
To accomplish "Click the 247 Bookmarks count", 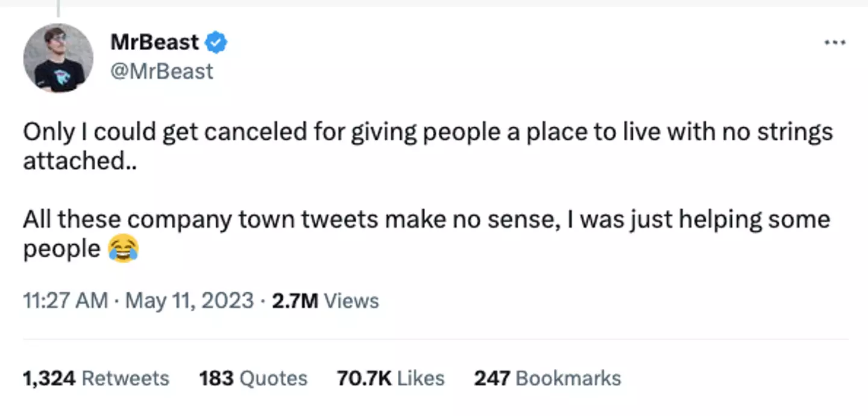I will [x=547, y=379].
